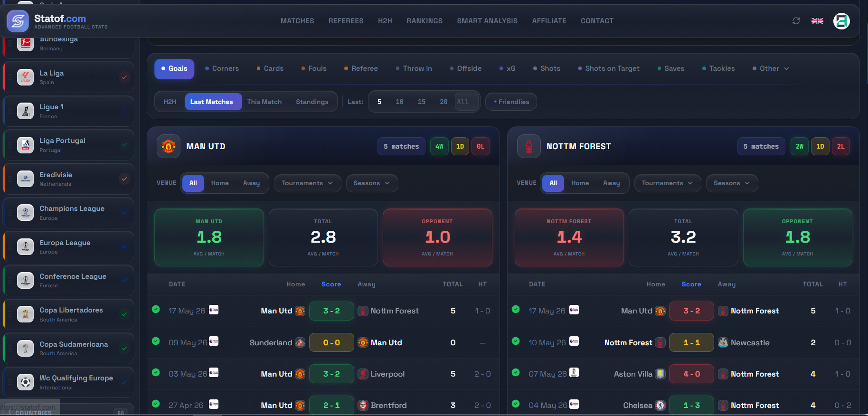
Task: Click the Europa League icon
Action: point(26,246)
